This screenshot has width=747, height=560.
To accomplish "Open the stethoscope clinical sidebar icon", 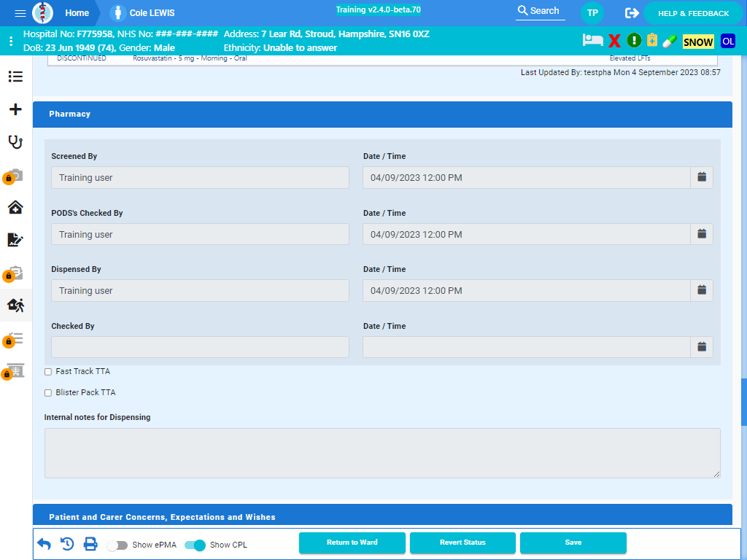I will click(16, 142).
